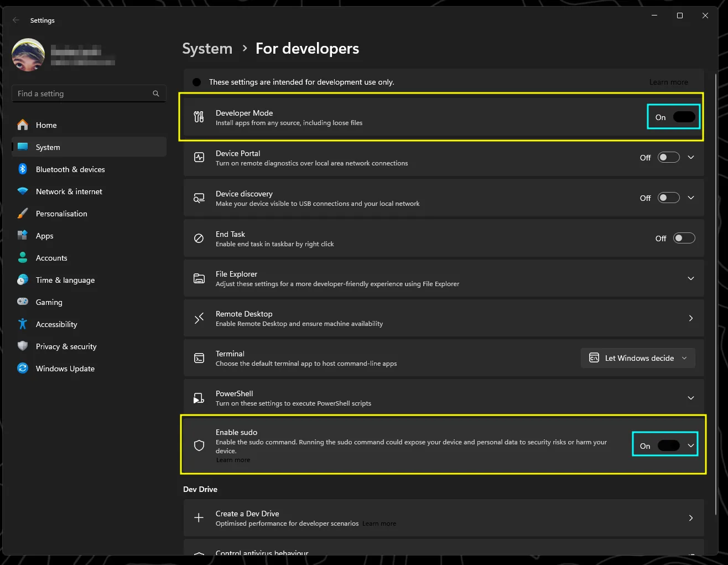Click the Accessibility figure icon
This screenshot has height=565, width=728.
tap(23, 324)
